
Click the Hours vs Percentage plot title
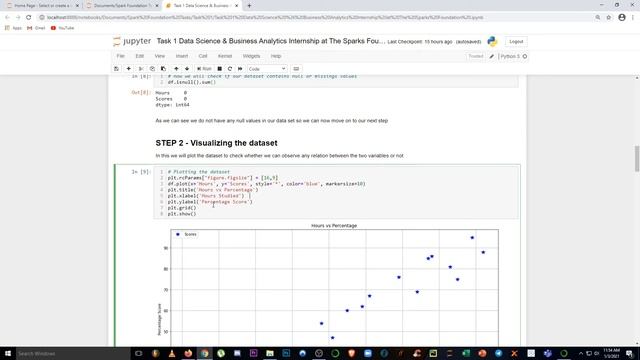334,226
